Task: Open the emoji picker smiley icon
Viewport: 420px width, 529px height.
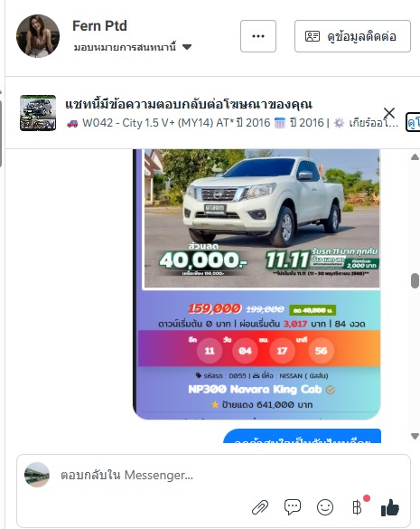Action: click(325, 507)
